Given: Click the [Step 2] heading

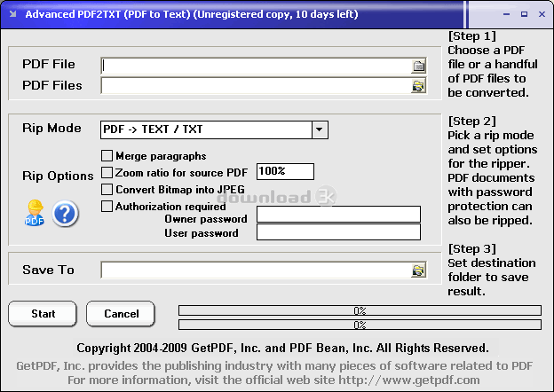Looking at the screenshot, I should [472, 121].
